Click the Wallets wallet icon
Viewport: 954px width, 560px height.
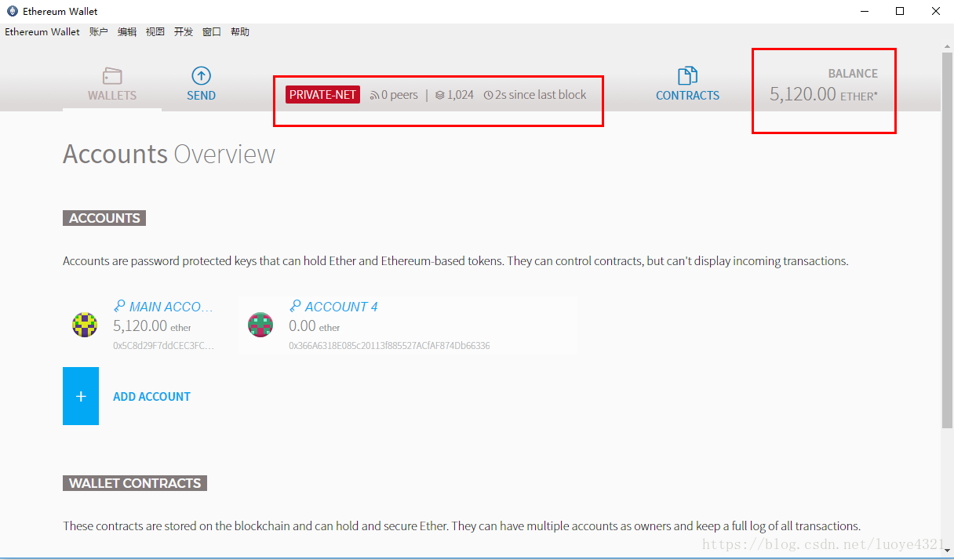point(112,76)
